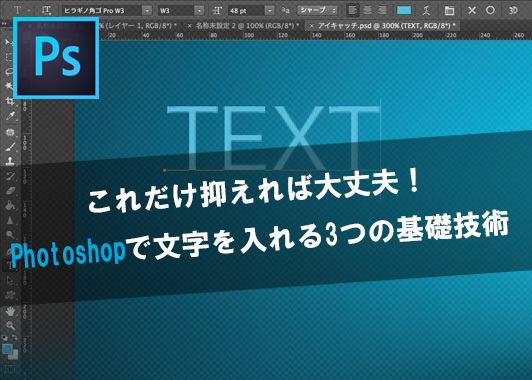
Task: Select the Sharpen/Blur triangle tool
Action: [10, 220]
